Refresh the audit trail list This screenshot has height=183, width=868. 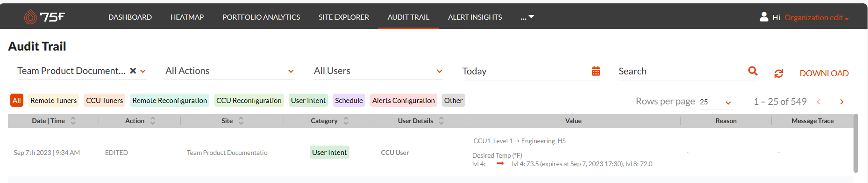point(778,73)
